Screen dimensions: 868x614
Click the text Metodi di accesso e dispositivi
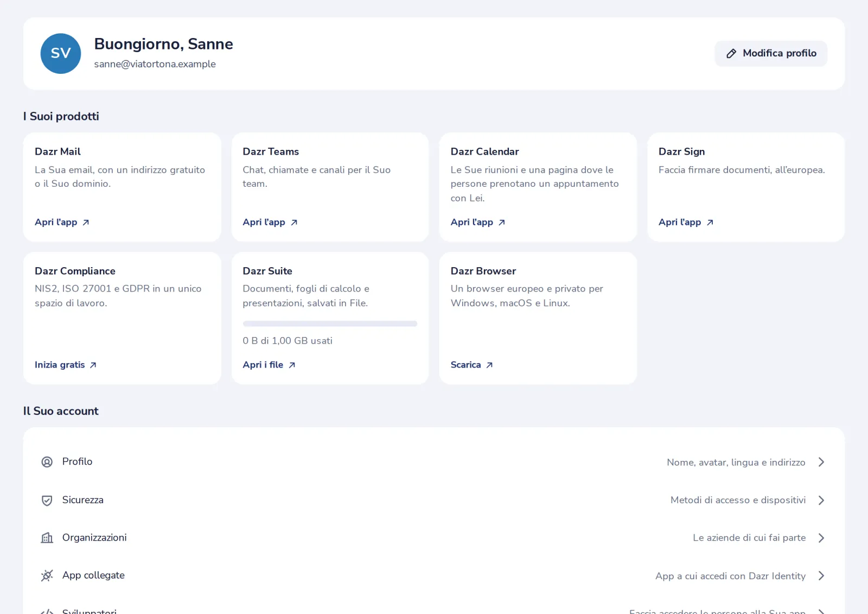pos(738,500)
